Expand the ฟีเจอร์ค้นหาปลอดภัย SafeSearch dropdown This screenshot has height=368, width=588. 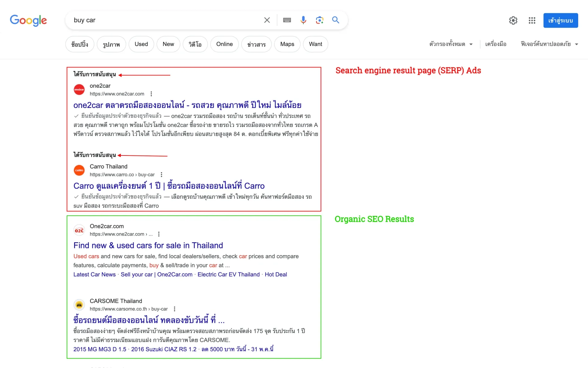coord(549,44)
